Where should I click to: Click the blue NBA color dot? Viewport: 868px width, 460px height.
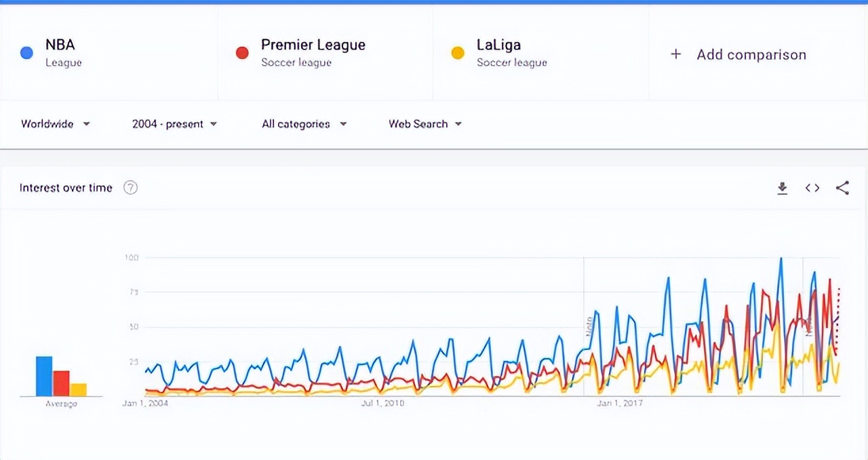(27, 53)
